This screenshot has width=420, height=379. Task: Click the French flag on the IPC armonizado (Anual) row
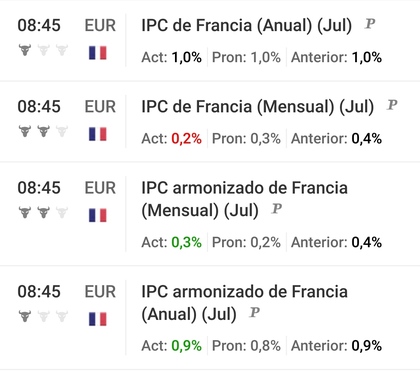pos(98,319)
